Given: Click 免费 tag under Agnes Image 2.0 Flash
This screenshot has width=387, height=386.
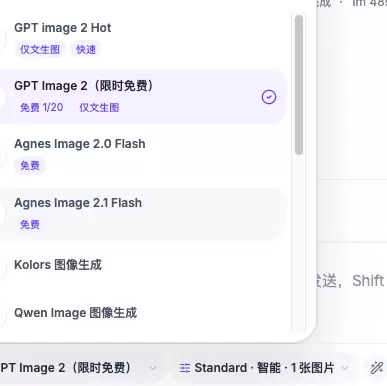Looking at the screenshot, I should [x=30, y=165].
